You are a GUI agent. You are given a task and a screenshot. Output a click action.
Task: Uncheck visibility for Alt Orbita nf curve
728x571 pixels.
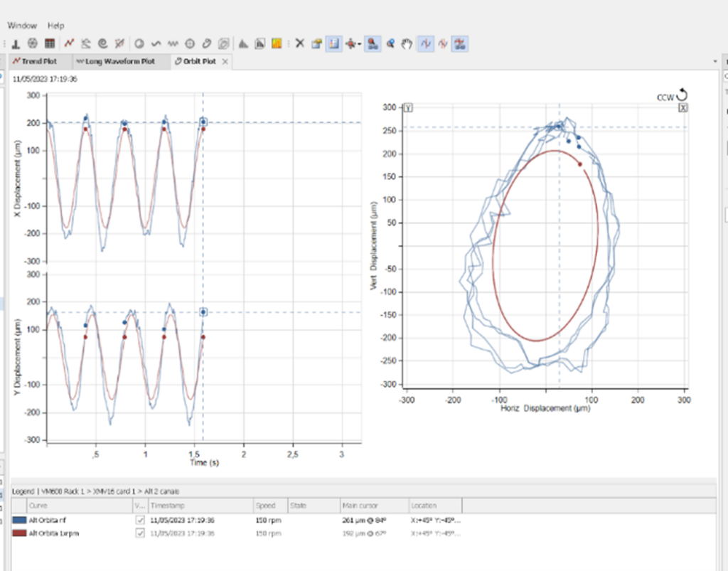(x=140, y=520)
